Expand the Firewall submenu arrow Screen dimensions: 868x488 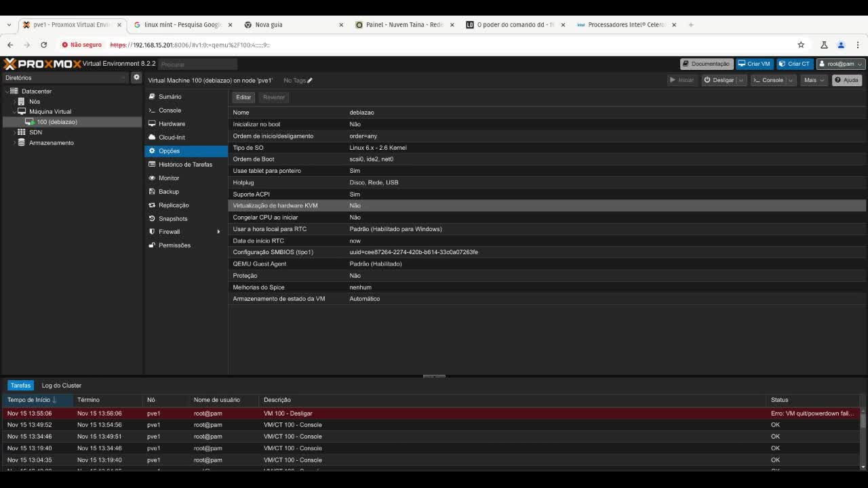tap(218, 232)
